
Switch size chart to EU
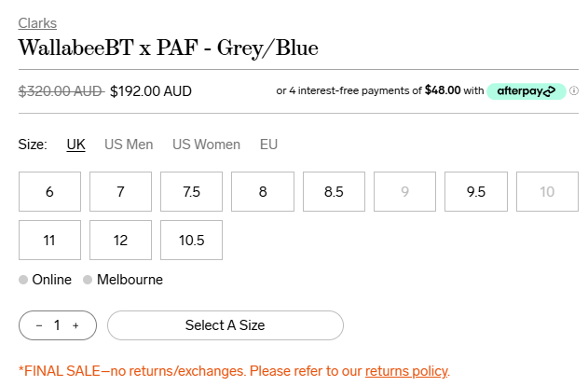point(268,145)
